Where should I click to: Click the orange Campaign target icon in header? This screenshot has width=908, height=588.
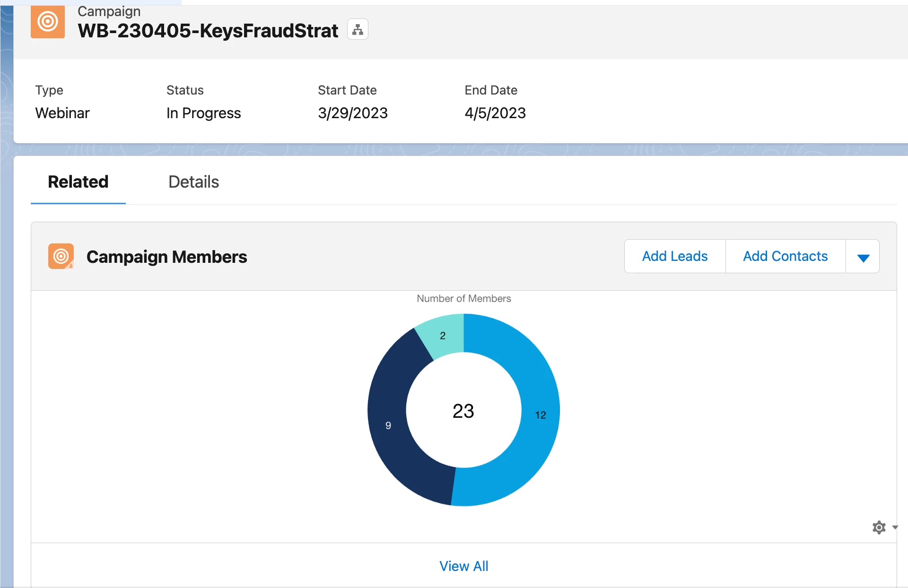coord(48,22)
